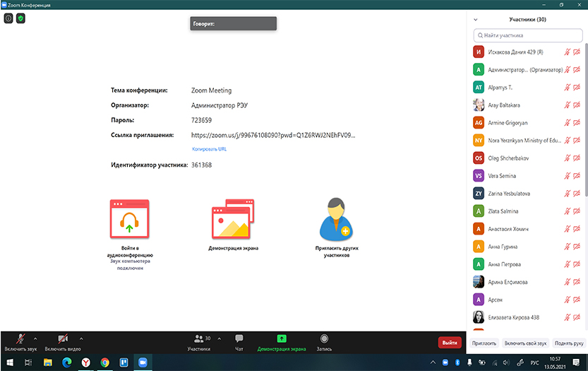Unmute microphone via Включить звук
Screen dimensions: 588x371
point(20,342)
